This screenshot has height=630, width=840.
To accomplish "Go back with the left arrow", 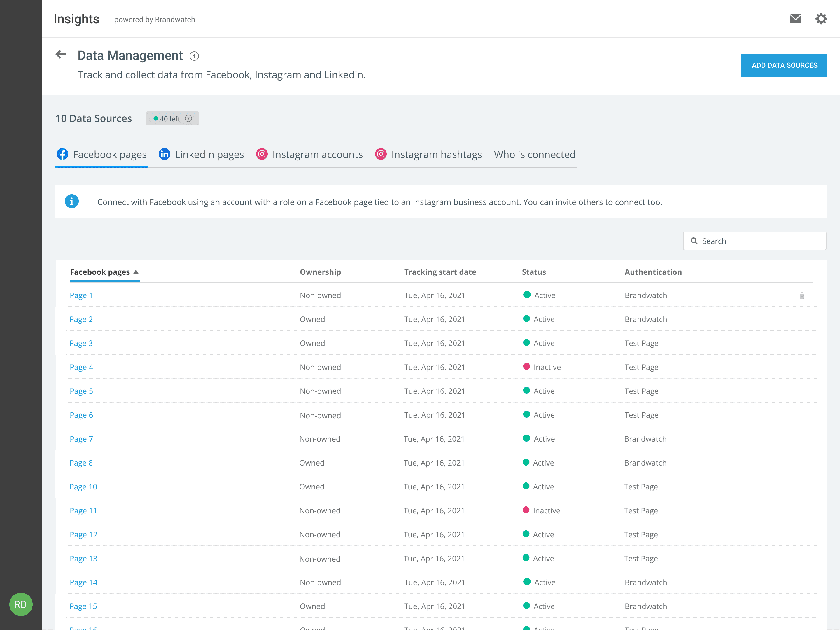I will pyautogui.click(x=61, y=55).
